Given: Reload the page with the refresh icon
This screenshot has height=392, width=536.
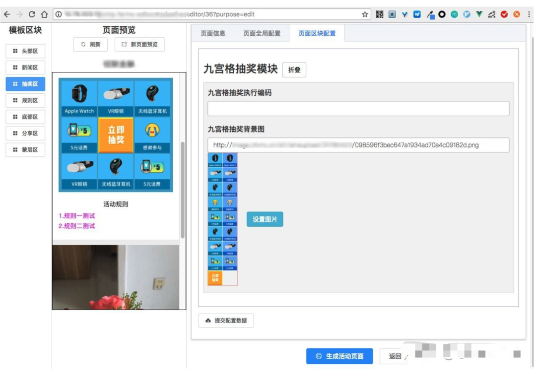Looking at the screenshot, I should tap(32, 14).
